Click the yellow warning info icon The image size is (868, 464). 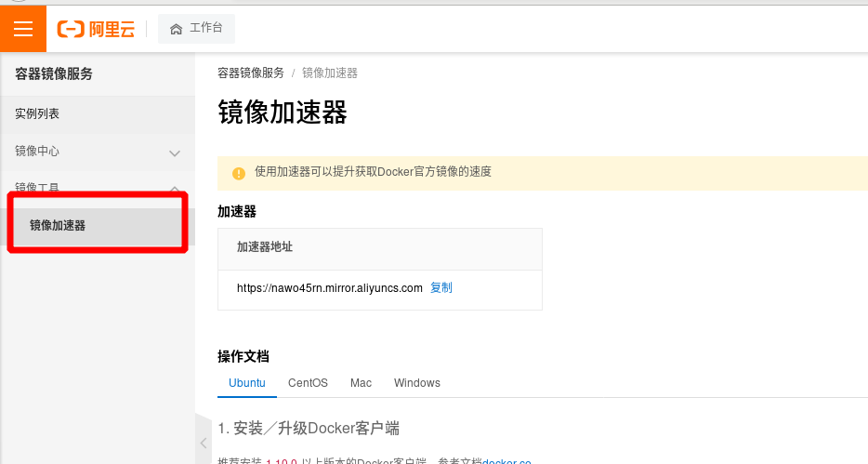coord(239,173)
